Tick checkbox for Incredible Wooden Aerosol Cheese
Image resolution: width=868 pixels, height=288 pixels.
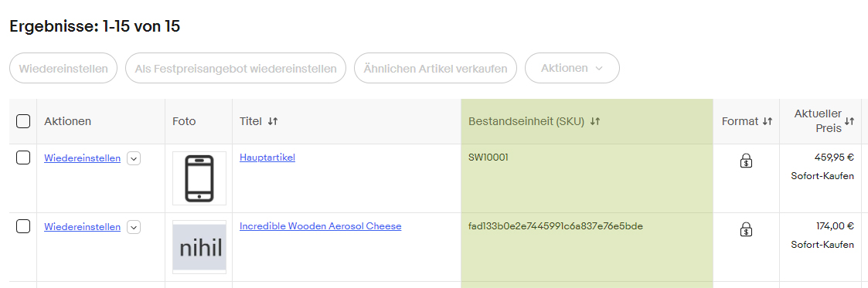click(x=23, y=227)
